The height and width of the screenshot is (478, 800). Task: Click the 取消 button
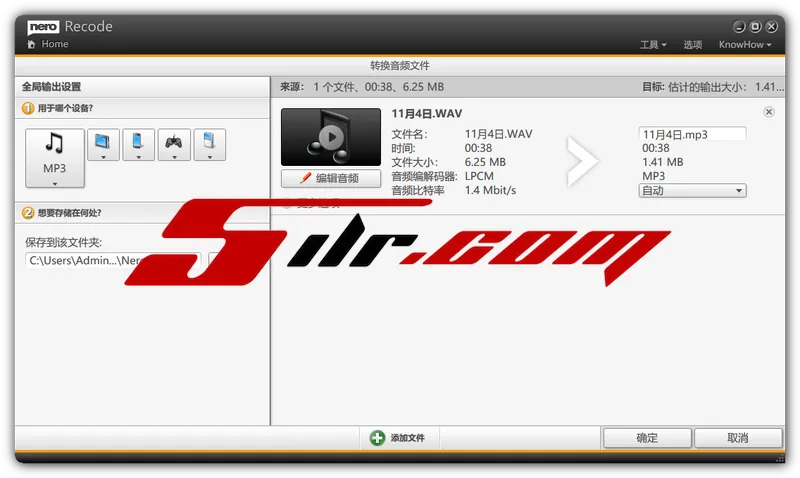point(738,438)
